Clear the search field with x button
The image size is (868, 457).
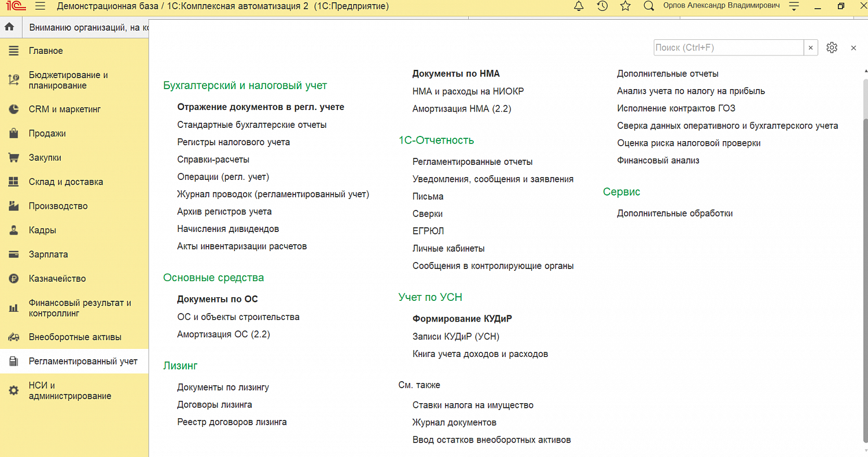[x=811, y=47]
